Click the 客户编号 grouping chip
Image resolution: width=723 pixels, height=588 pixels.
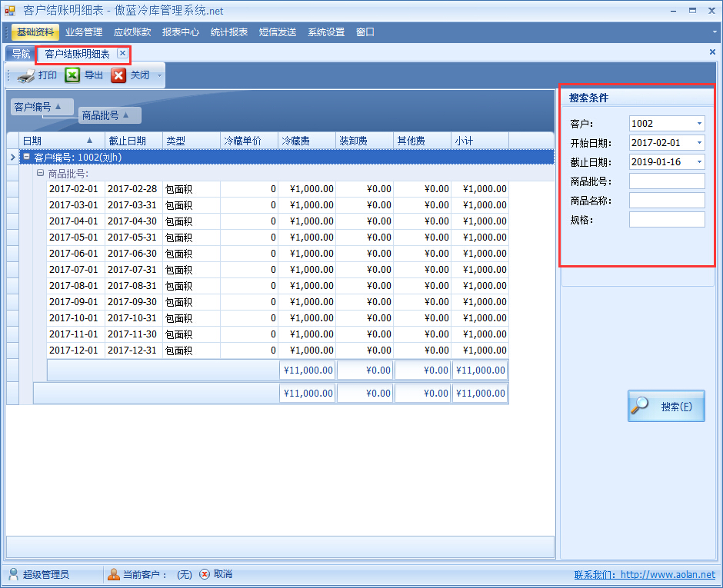[42, 107]
